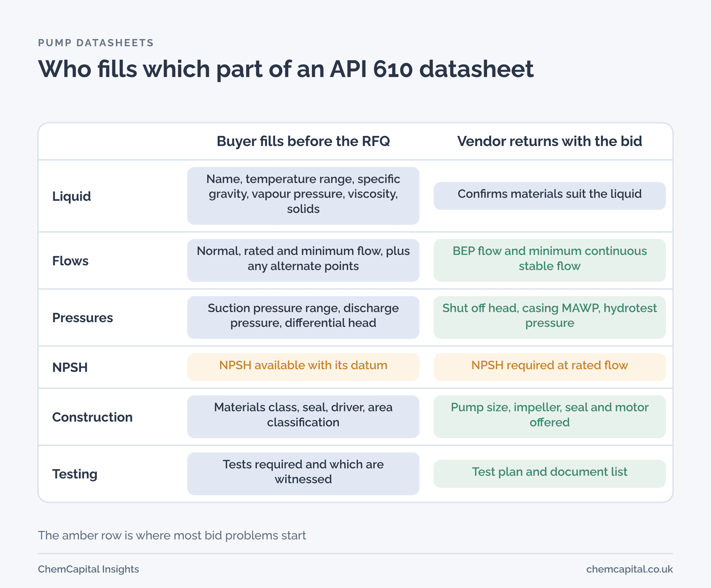Click the Testing row label
Screen dimensions: 711x588
(x=75, y=474)
